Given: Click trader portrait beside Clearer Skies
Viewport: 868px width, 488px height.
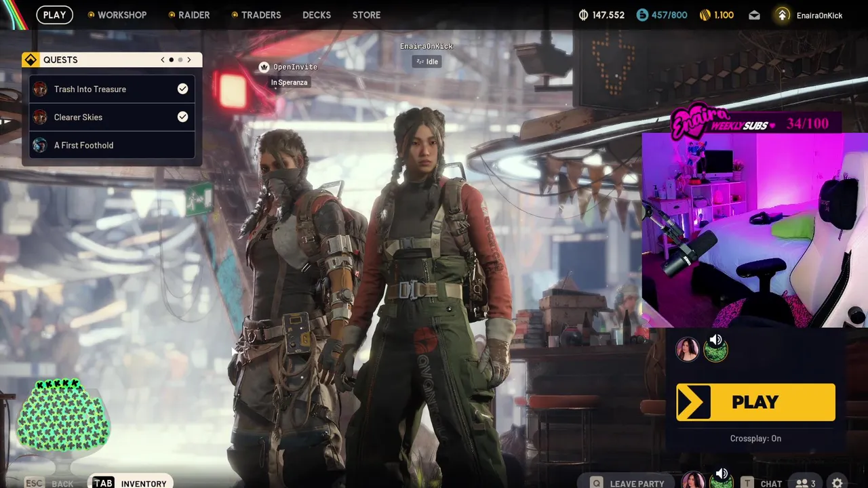Looking at the screenshot, I should click(40, 117).
